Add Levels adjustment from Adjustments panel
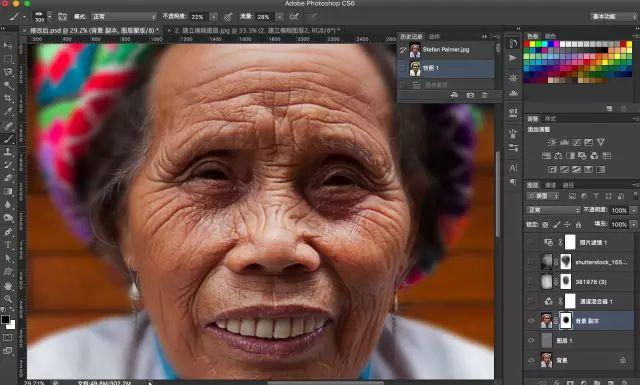This screenshot has height=385, width=640. [564, 142]
